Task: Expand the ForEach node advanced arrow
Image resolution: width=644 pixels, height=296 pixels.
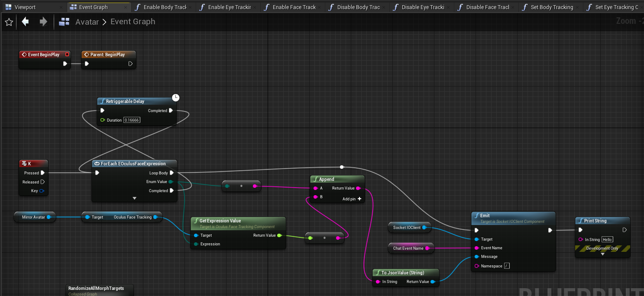Action: coord(134,198)
